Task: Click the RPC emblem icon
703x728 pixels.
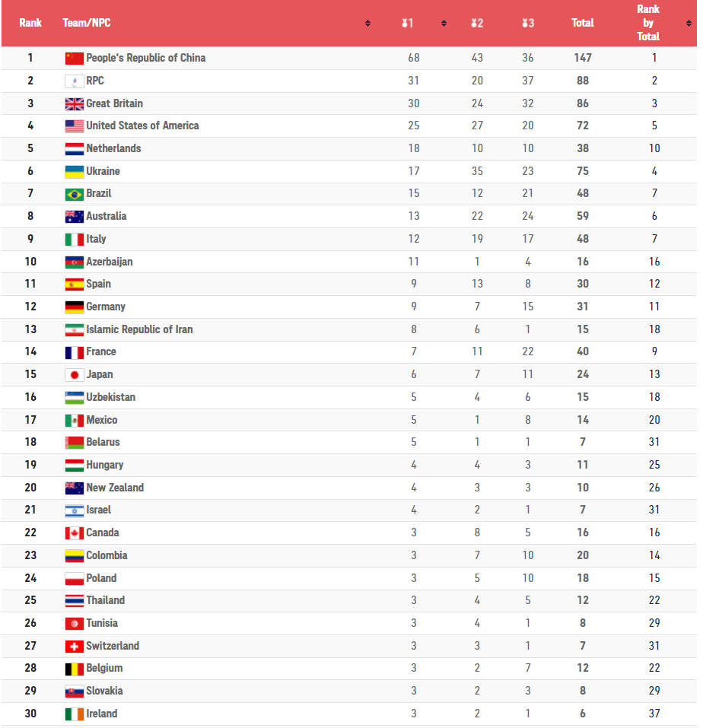Action: [x=74, y=81]
